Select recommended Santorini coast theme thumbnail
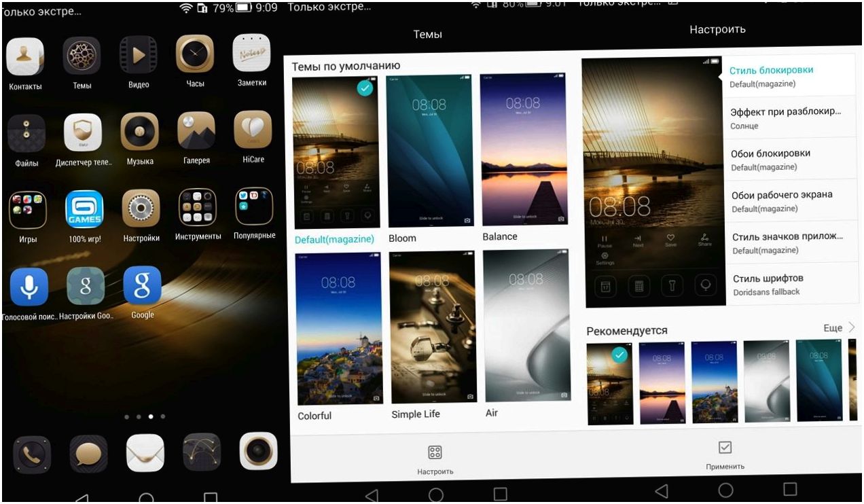The height and width of the screenshot is (504, 864). click(715, 382)
